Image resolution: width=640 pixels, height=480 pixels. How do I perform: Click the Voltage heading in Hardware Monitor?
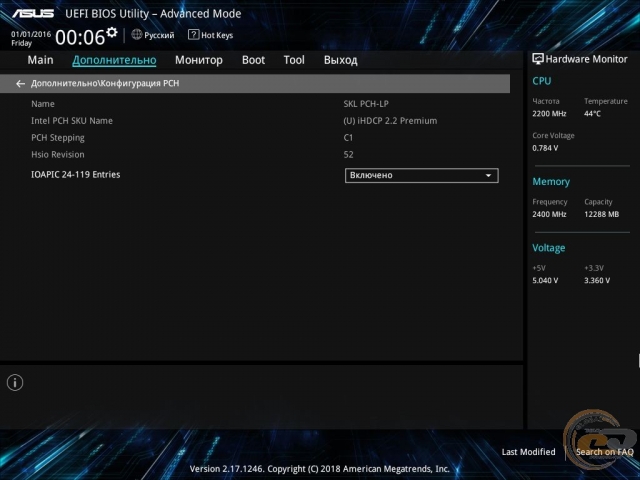549,248
